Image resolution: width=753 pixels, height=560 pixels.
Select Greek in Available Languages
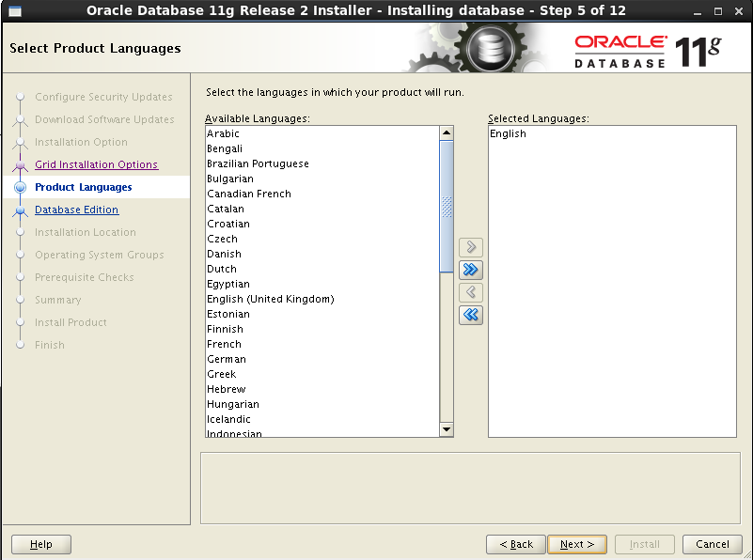coord(322,374)
